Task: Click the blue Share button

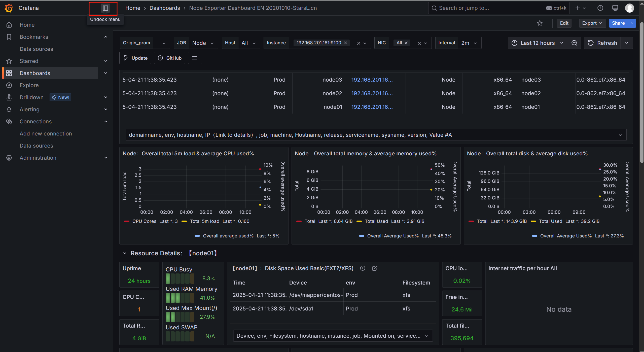Action: [618, 23]
